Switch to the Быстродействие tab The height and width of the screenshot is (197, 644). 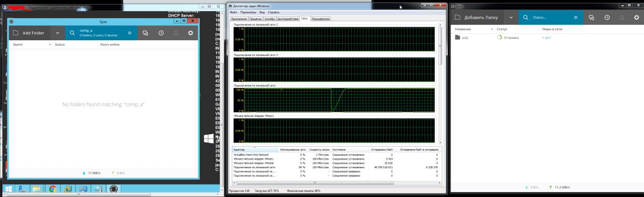(x=288, y=18)
